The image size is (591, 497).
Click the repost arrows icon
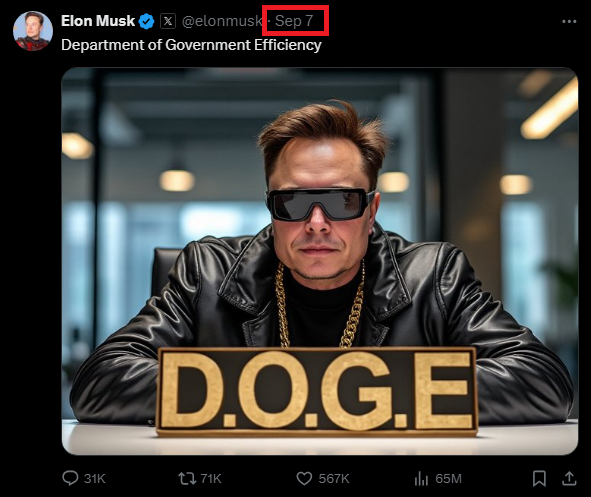[x=187, y=479]
